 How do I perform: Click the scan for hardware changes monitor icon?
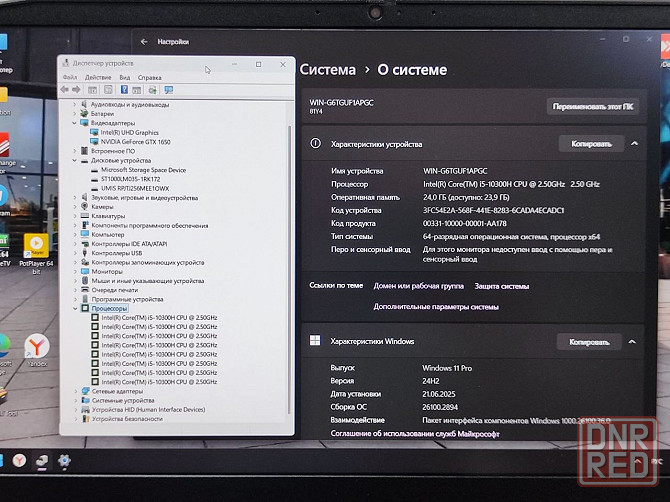point(169,90)
